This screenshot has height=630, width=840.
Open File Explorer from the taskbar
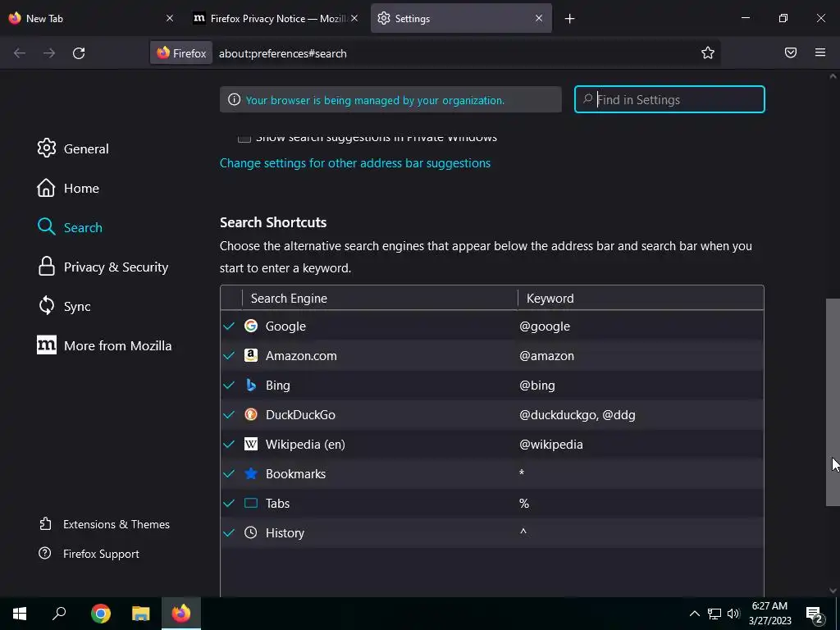[x=141, y=614]
